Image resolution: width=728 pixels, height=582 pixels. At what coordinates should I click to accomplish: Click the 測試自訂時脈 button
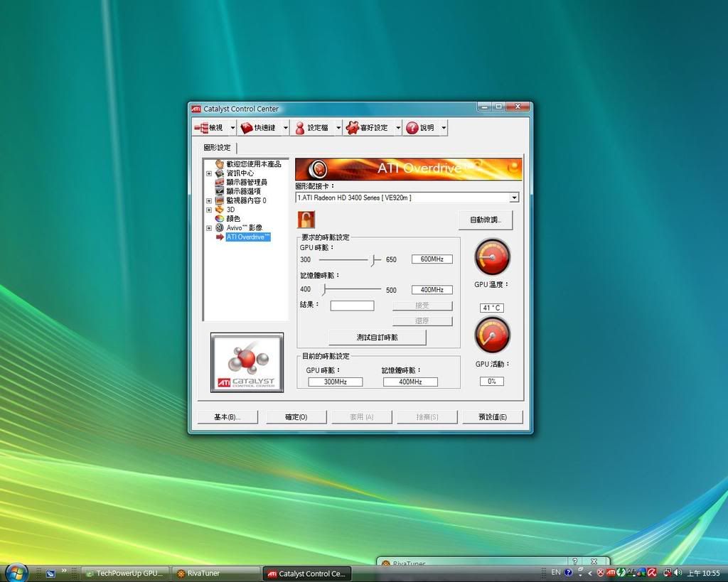(377, 338)
